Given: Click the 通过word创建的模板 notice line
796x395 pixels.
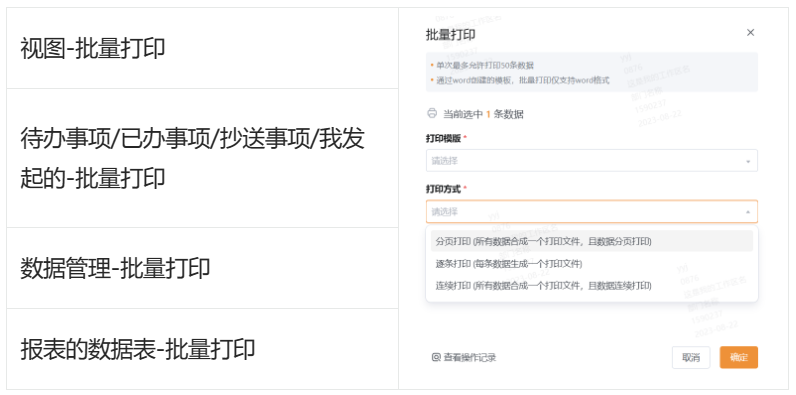Looking at the screenshot, I should [522, 80].
